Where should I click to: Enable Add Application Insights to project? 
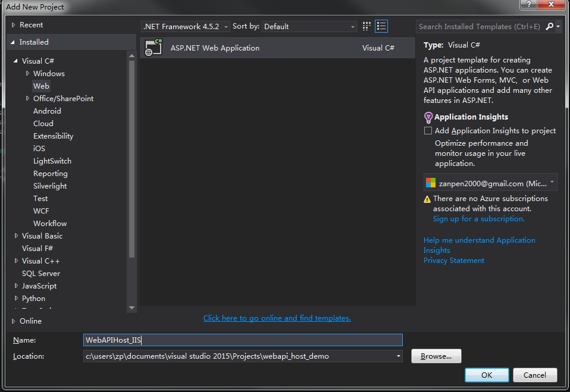428,131
